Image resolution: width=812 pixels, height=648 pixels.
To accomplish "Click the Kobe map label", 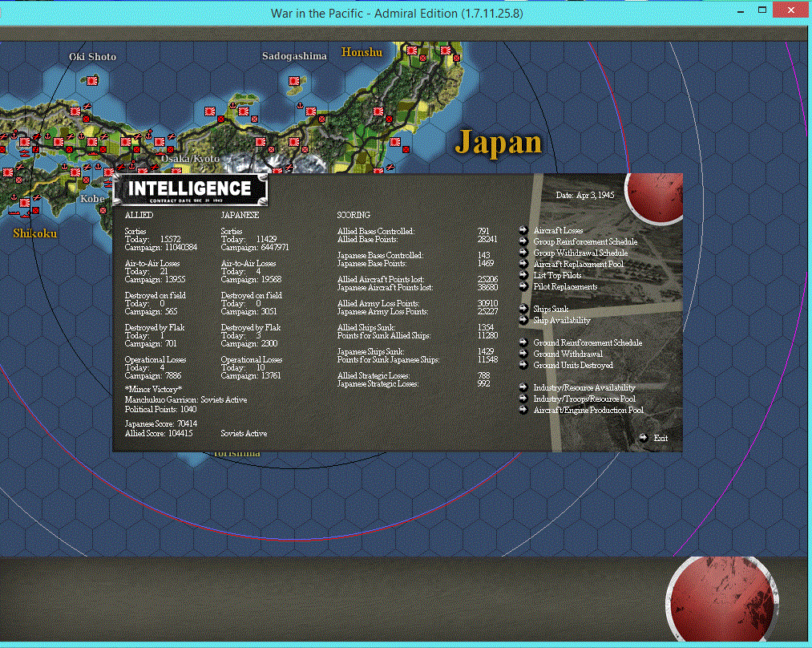I will coord(92,198).
